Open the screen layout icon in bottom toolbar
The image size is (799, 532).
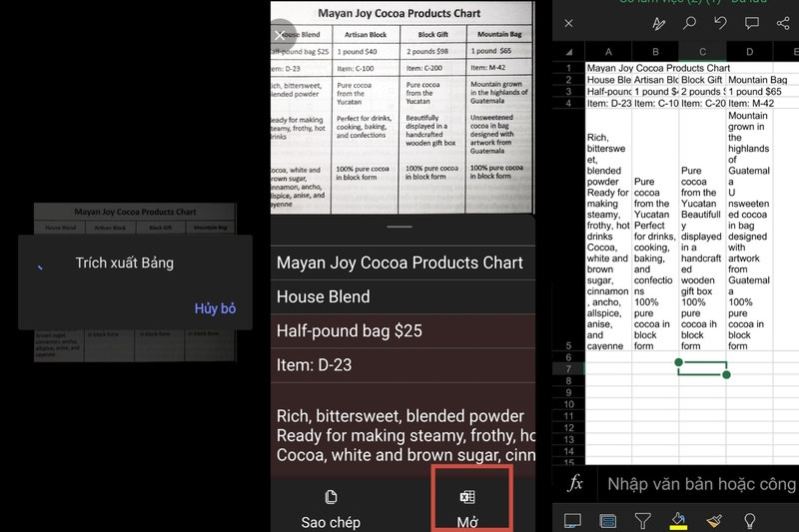click(x=572, y=521)
